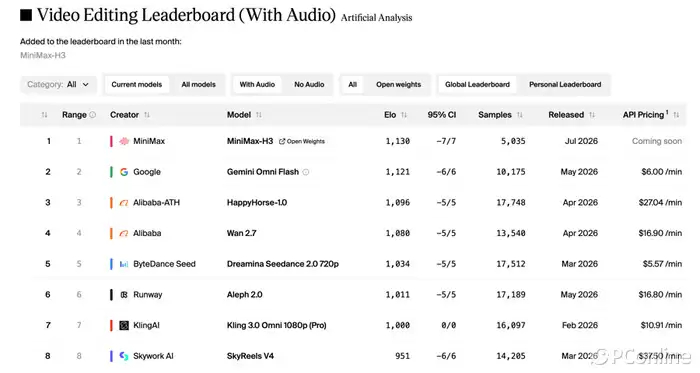The width and height of the screenshot is (700, 373).
Task: Click the Elo column sort icon
Action: coord(404,115)
